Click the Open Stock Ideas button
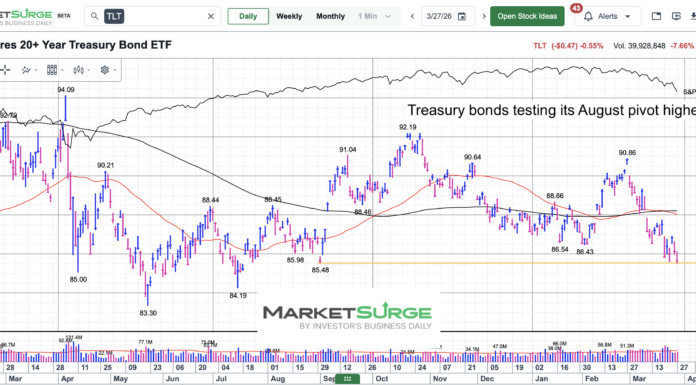Screen dimensions: 696x385 (x=527, y=16)
